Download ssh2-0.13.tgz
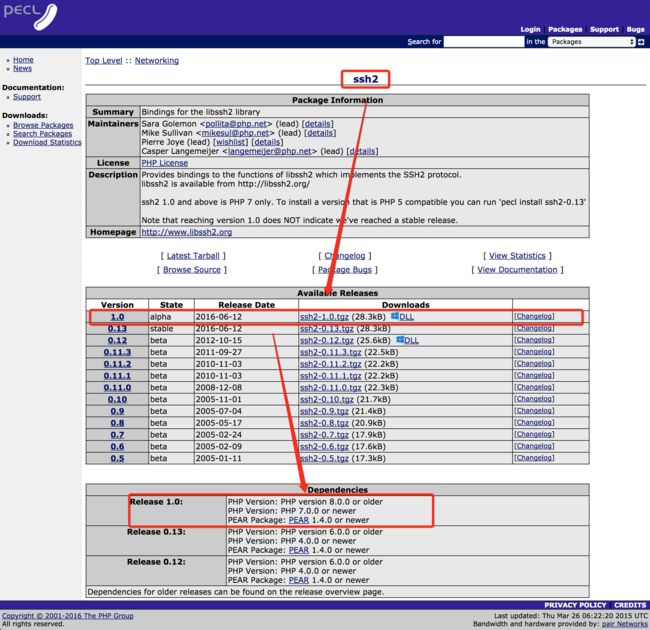This screenshot has width=650, height=630. pos(327,328)
